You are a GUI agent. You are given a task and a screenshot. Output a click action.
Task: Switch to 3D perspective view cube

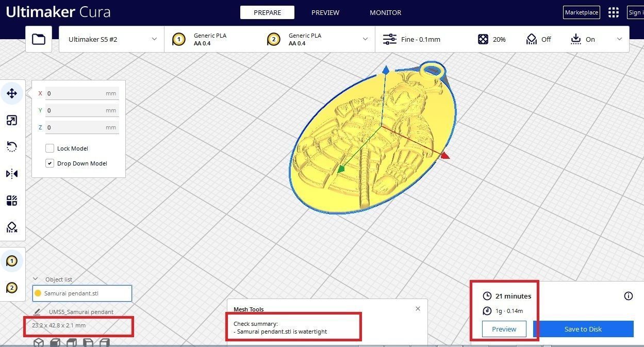click(x=39, y=342)
